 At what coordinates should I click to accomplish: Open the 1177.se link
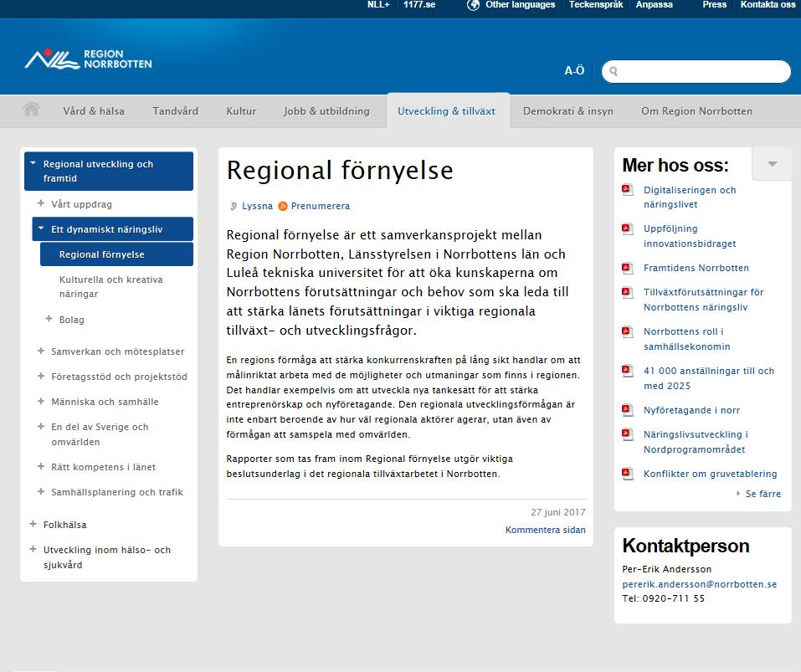[x=419, y=4]
